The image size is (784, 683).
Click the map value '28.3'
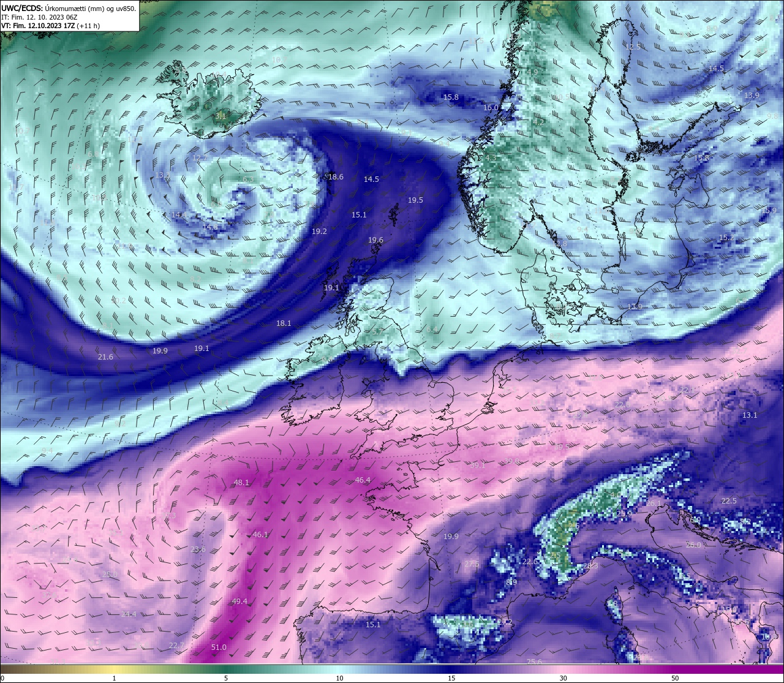tap(590, 565)
